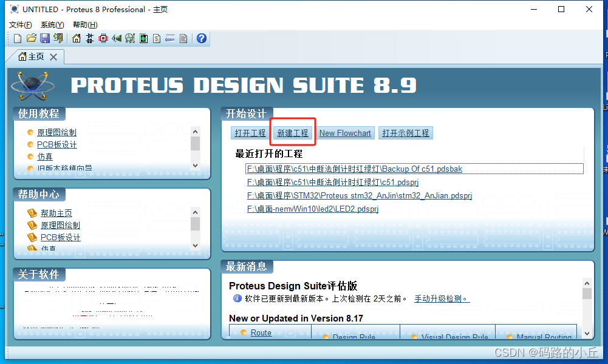Open the 文件(F) menu
Image resolution: width=608 pixels, height=364 pixels.
click(x=20, y=25)
